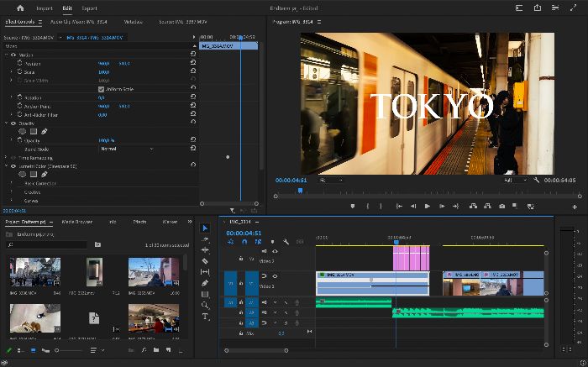Viewport: 588px width, 367px height.
Task: Toggle Snap in Timeline magnet
Action: pos(244,242)
